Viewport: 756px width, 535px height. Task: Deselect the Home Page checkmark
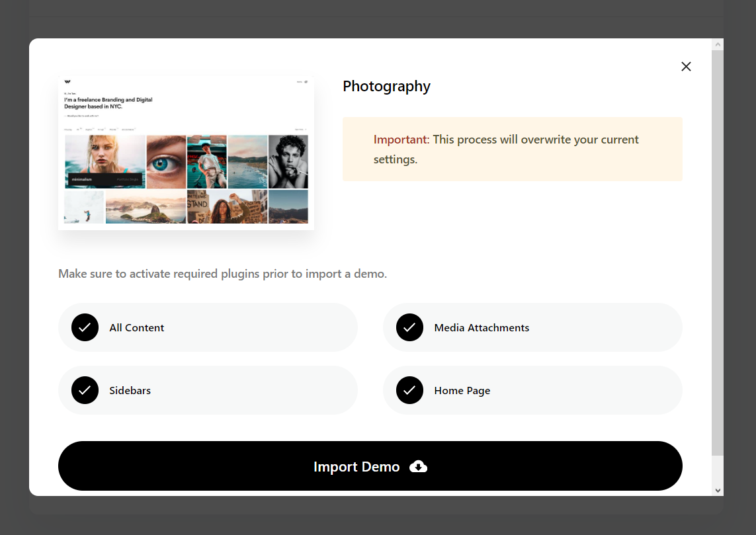click(409, 391)
